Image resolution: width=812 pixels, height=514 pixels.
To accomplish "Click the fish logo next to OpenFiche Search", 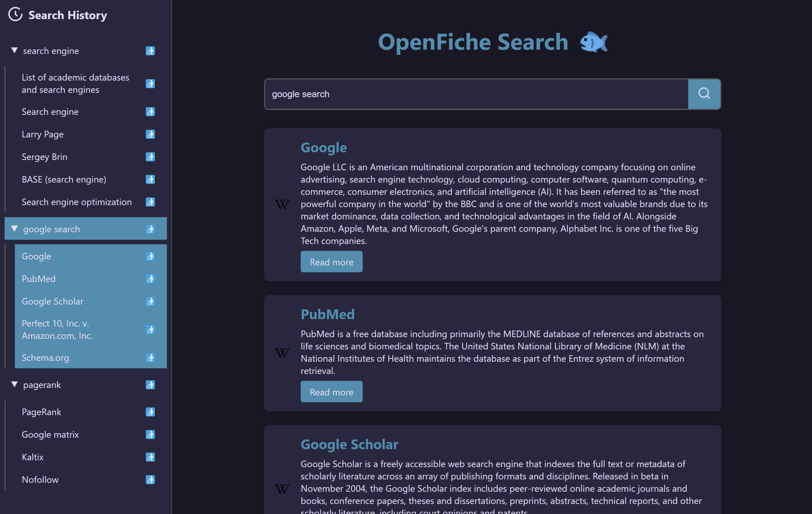I will (593, 42).
